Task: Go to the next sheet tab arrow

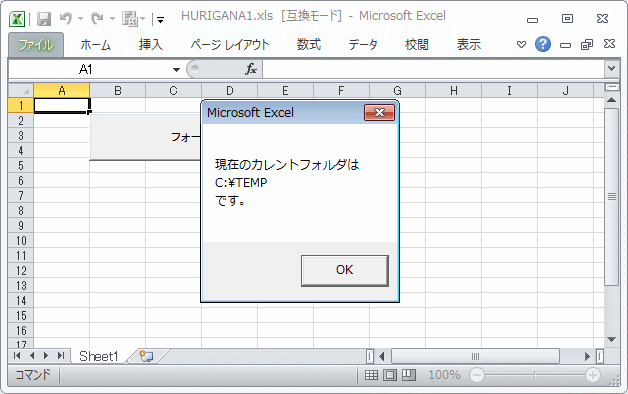Action: (x=46, y=356)
